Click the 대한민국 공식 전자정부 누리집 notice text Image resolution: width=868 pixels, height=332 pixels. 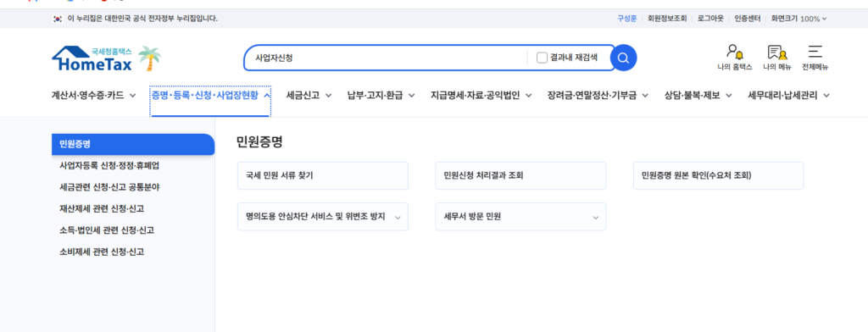tap(142, 19)
